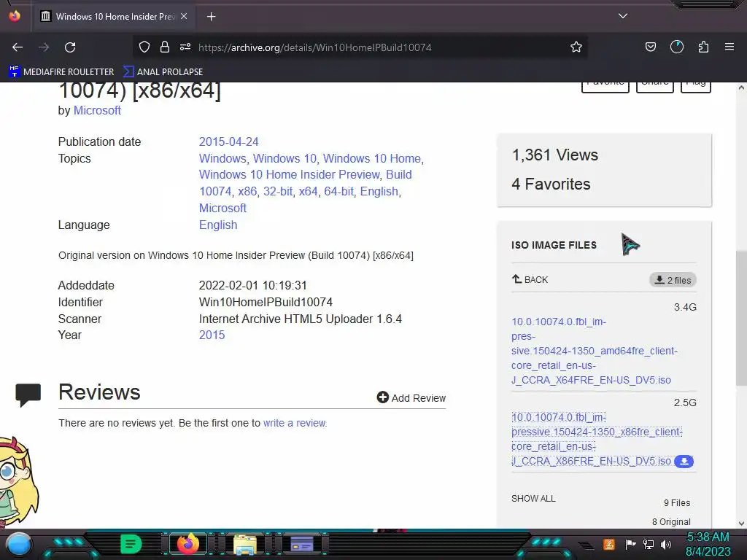Open site permissions icon in address bar
The height and width of the screenshot is (560, 747).
[185, 47]
